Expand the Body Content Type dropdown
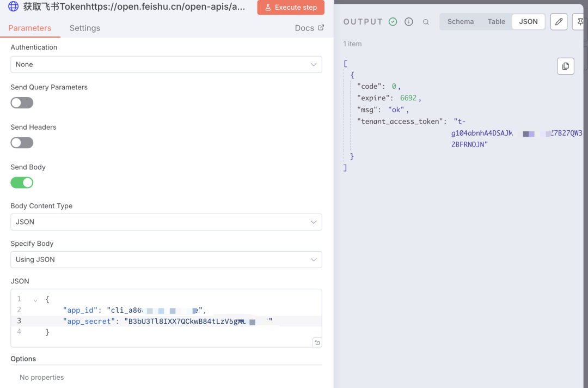Image resolution: width=588 pixels, height=388 pixels. point(166,222)
